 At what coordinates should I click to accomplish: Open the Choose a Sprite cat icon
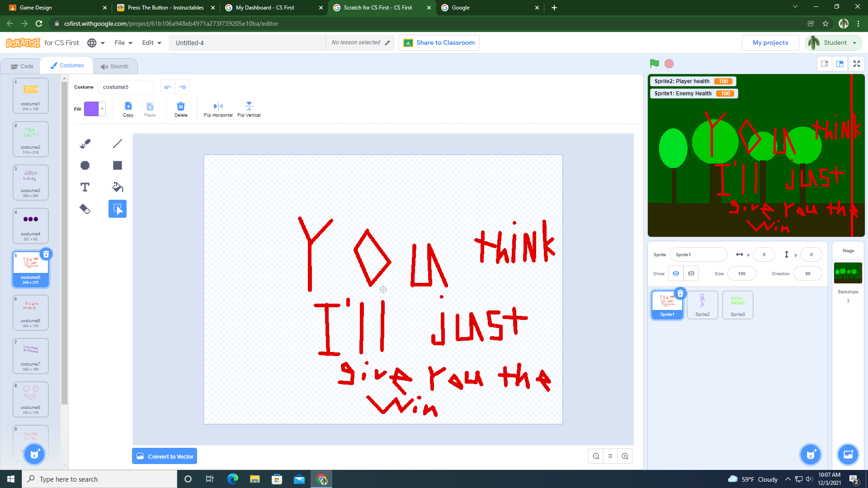(x=810, y=455)
